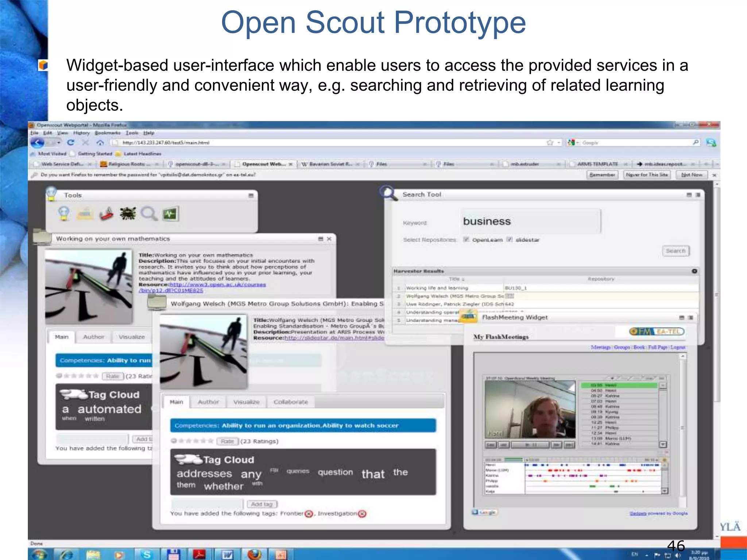
Task: Open the green monitor icon in Tools widget
Action: pos(170,214)
